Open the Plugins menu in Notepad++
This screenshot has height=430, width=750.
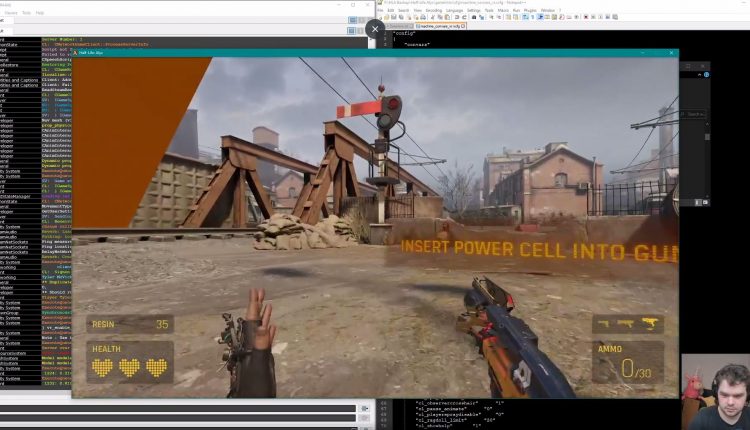[x=530, y=11]
